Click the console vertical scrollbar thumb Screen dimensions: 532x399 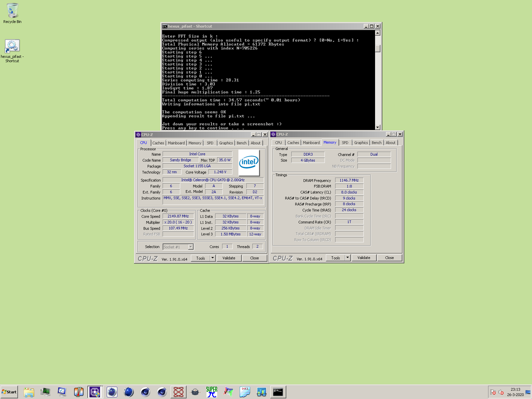pos(378,48)
